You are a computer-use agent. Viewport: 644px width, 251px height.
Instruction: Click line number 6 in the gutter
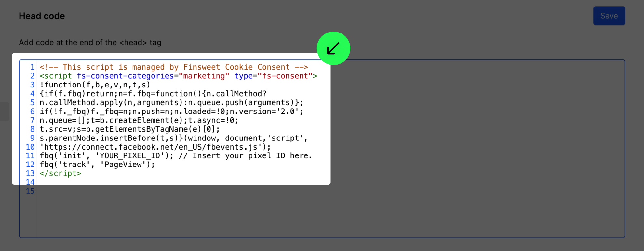32,112
